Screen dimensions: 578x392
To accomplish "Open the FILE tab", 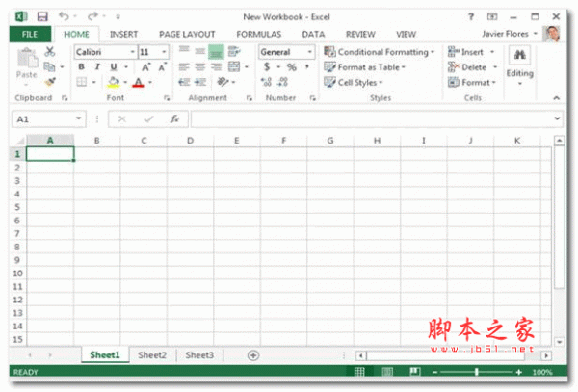I will (x=30, y=35).
